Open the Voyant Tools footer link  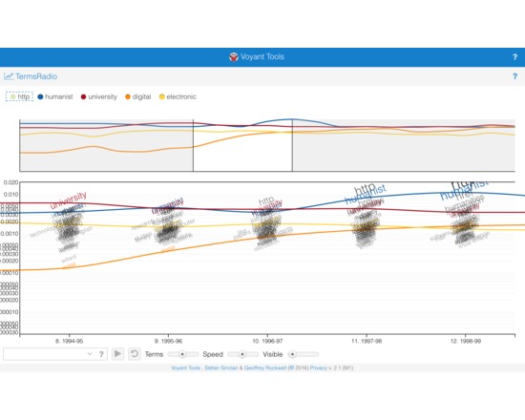click(x=185, y=367)
